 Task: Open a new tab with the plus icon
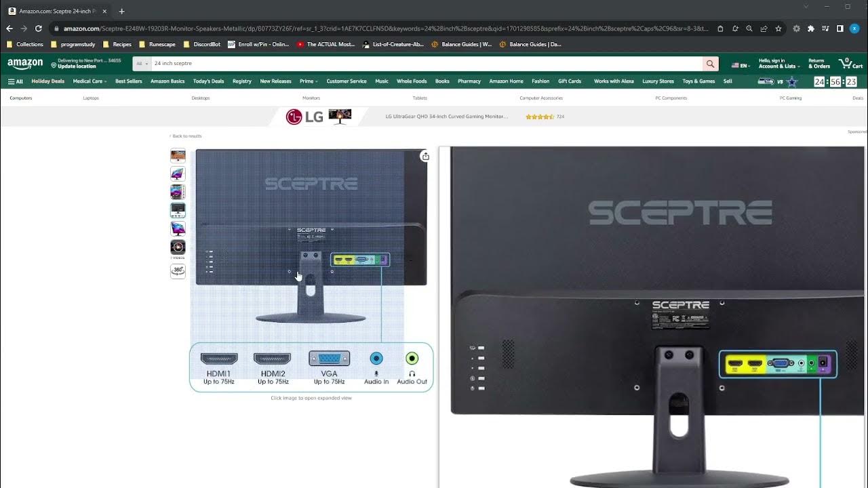[x=122, y=11]
